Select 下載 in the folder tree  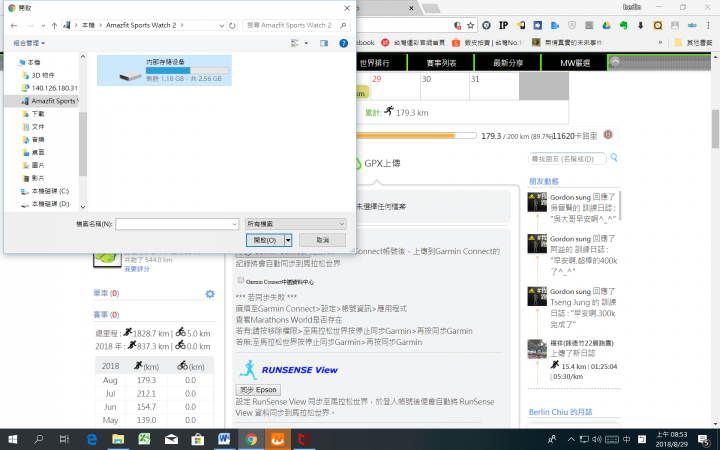pos(38,114)
